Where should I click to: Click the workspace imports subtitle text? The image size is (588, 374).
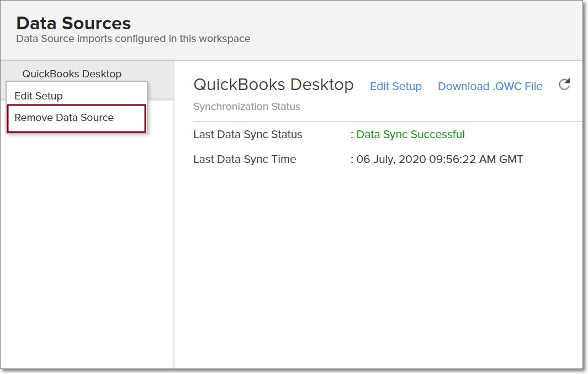pos(133,39)
